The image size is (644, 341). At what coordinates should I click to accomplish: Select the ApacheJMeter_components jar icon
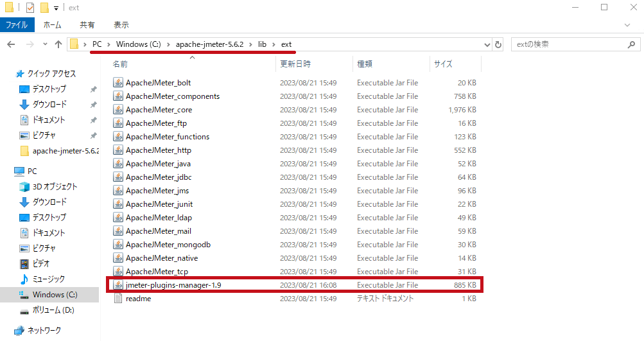pos(118,96)
